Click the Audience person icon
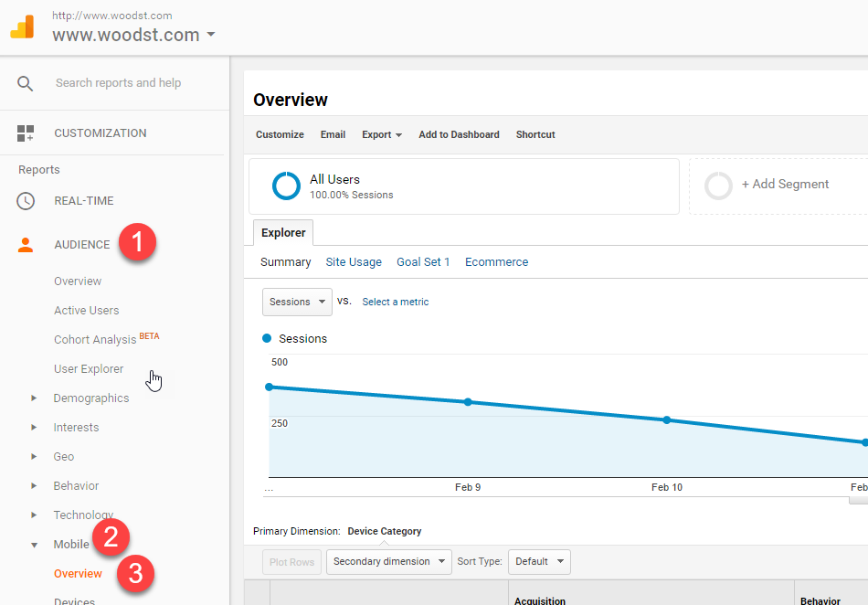The width and height of the screenshot is (868, 605). [x=26, y=245]
